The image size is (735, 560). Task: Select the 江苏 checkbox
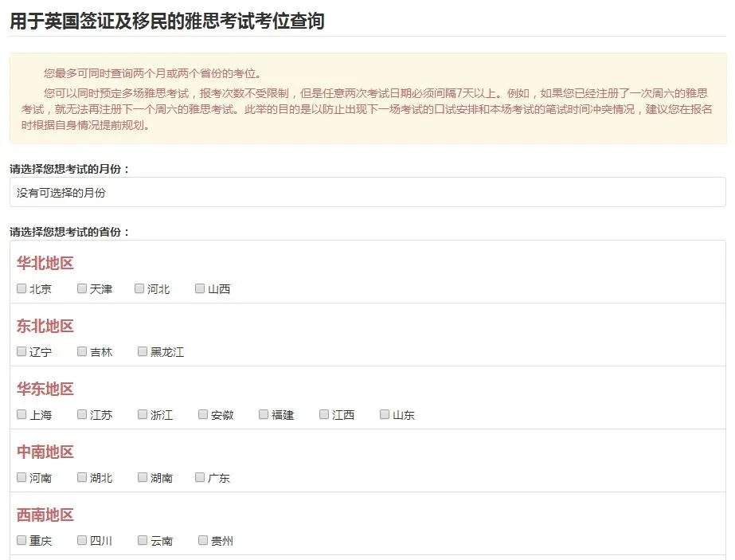click(82, 414)
